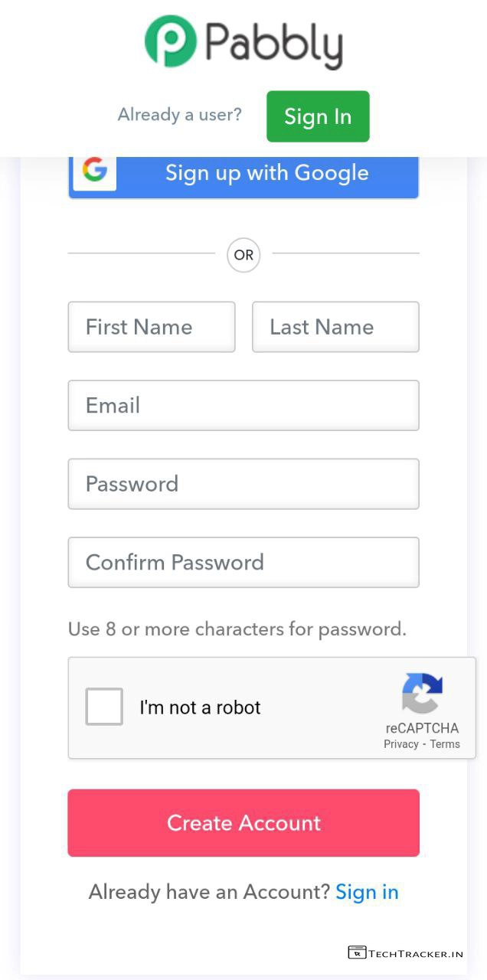This screenshot has height=980, width=487.
Task: Check the I'm not a robot box
Action: point(104,707)
